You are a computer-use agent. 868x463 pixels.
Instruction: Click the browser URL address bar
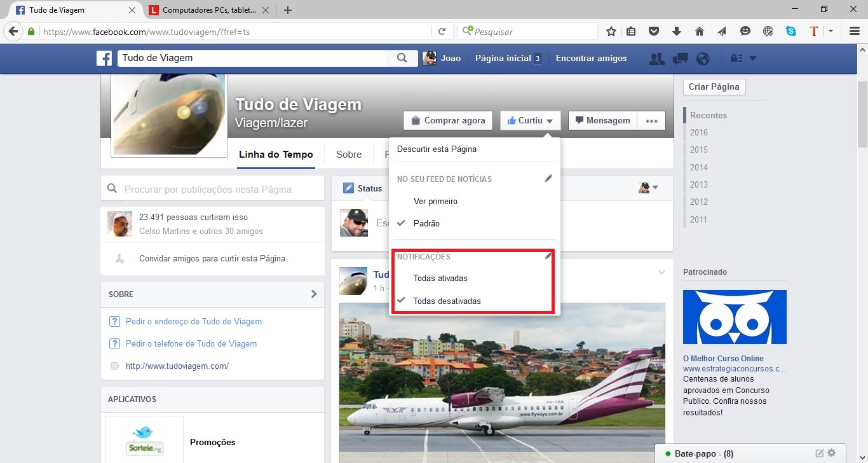click(x=235, y=31)
